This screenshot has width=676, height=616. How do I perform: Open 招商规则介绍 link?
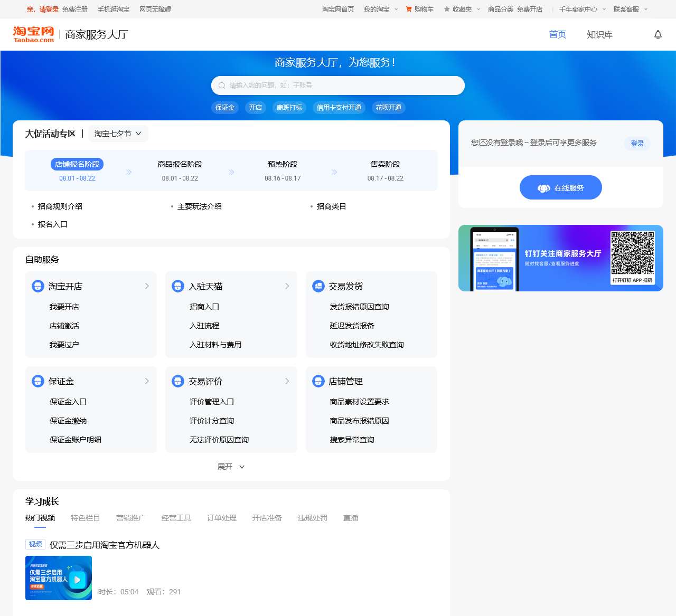click(60, 206)
